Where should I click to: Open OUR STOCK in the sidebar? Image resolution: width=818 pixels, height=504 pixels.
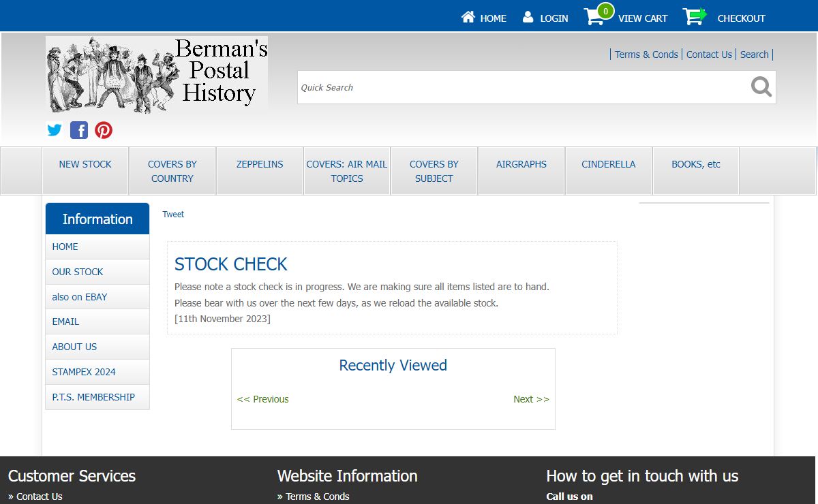tap(97, 272)
